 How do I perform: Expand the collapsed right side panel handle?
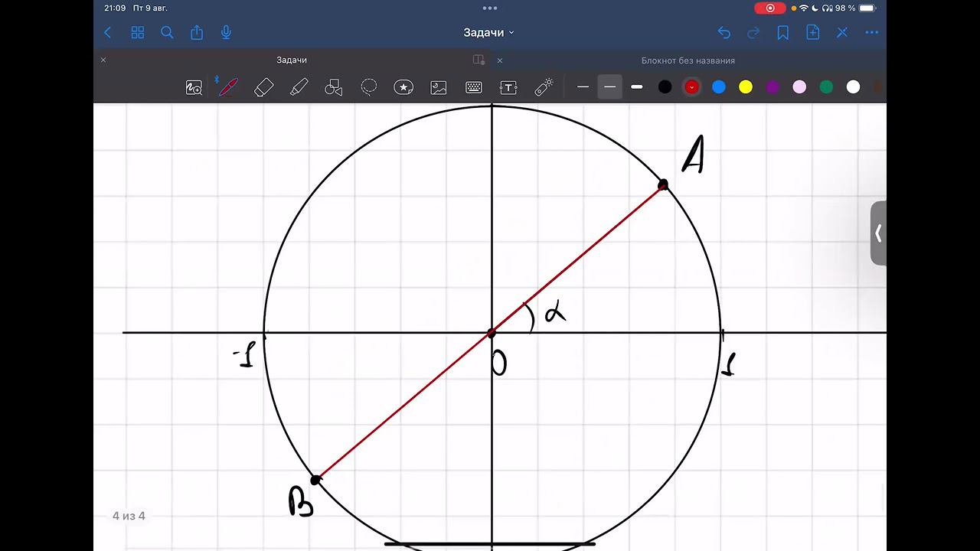pyautogui.click(x=878, y=233)
